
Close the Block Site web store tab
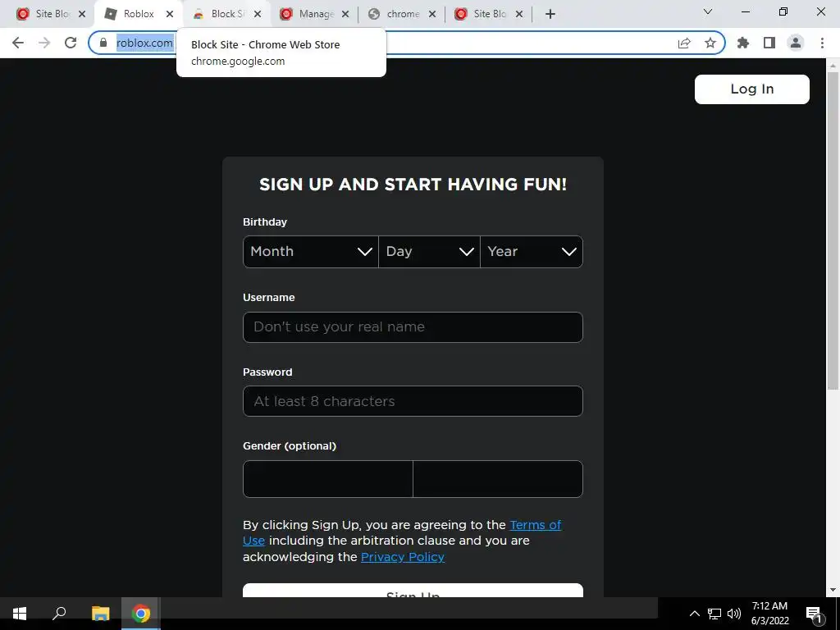click(258, 14)
